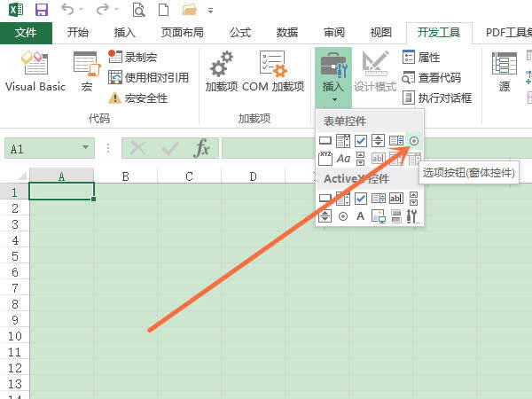
Task: Expand formula bar options dots
Action: [x=108, y=148]
